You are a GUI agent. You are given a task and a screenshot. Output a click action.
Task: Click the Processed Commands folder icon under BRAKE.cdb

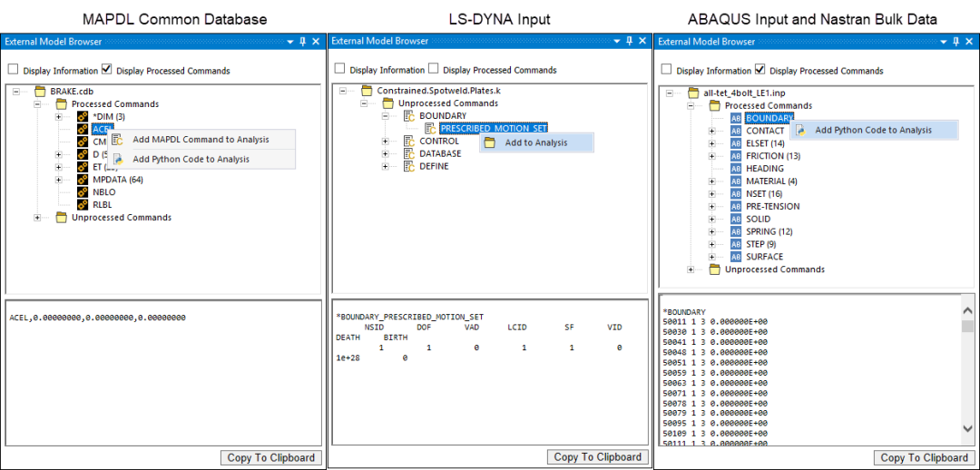pos(62,104)
